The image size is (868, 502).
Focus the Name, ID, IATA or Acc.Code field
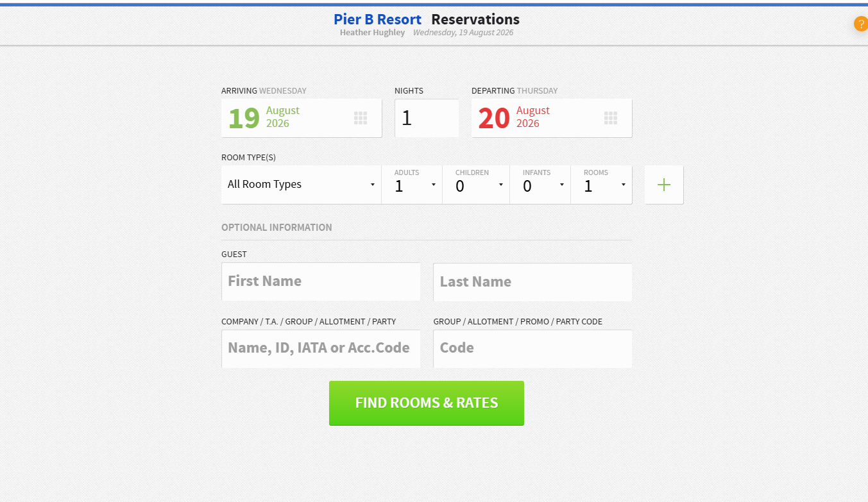click(x=321, y=349)
